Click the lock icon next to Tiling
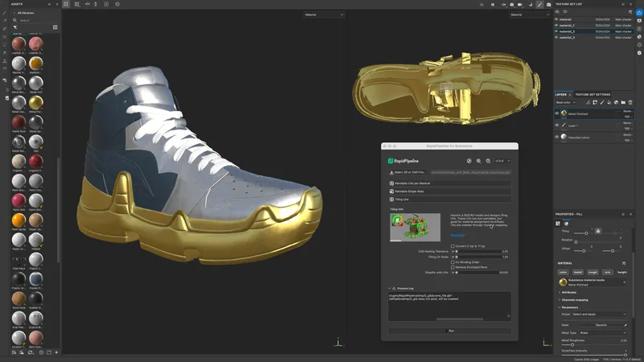The image size is (644, 362). [x=598, y=231]
